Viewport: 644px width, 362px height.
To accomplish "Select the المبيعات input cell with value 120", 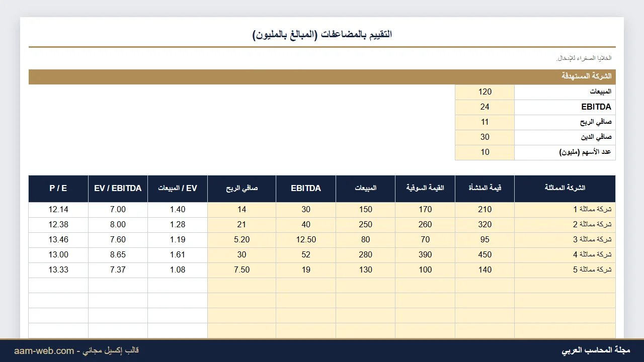I will pos(485,92).
